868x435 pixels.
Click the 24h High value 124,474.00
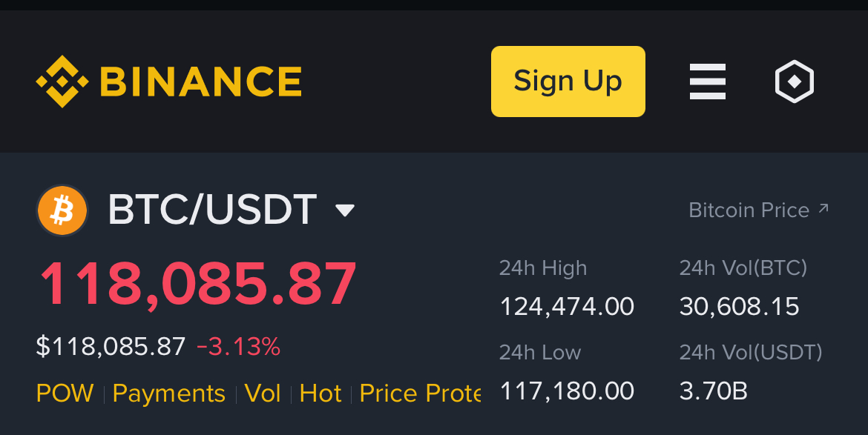tap(567, 306)
